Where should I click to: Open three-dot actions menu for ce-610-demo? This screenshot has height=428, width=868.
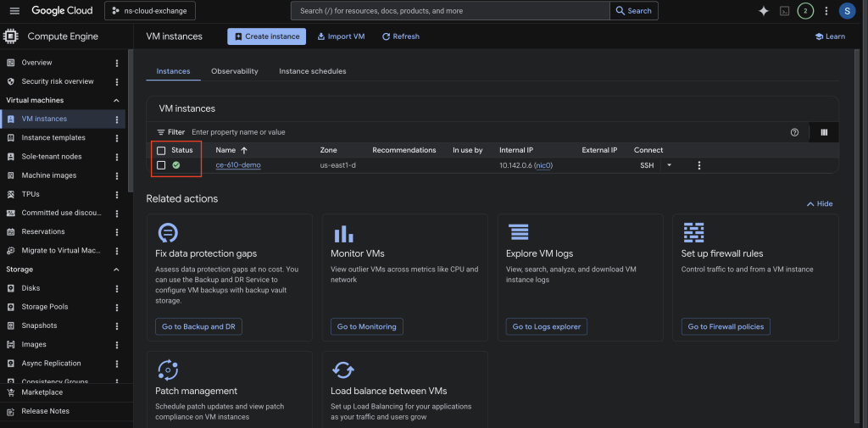click(x=699, y=165)
